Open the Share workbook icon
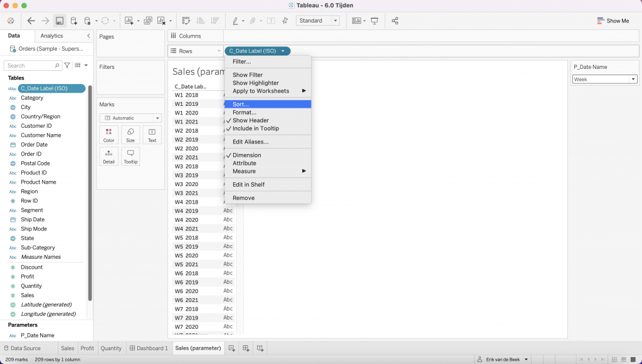The height and width of the screenshot is (364, 642). pos(395,21)
